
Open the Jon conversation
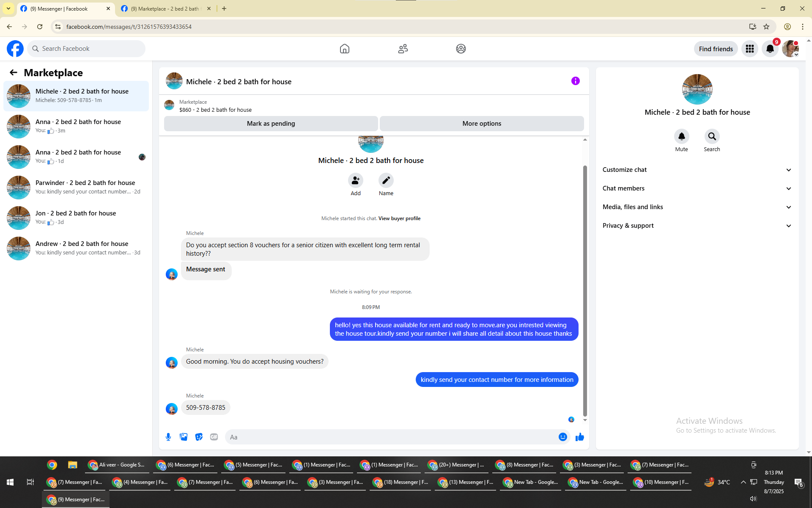click(x=76, y=218)
